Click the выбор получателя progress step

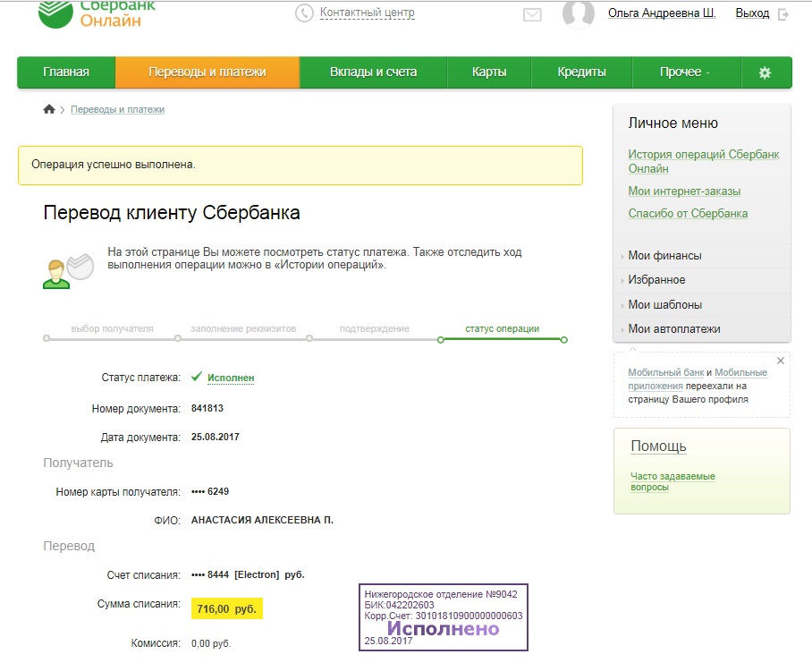[112, 329]
